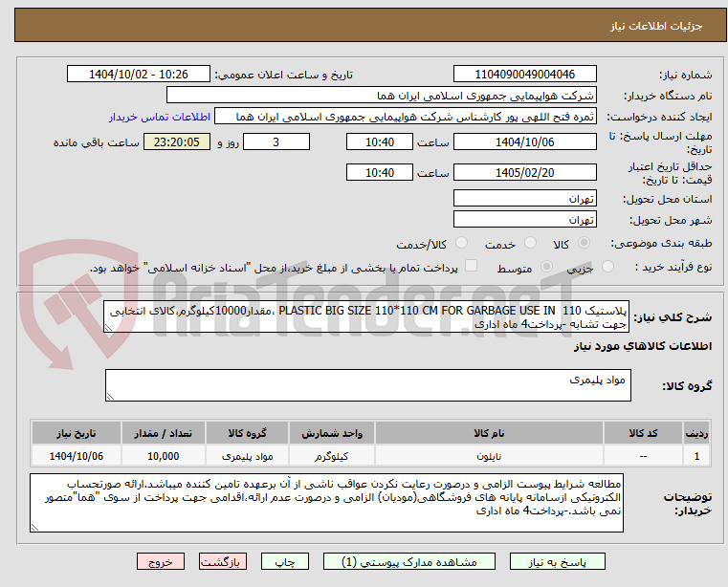This screenshot has height=587, width=728.
Task: Click the تاریخ نیاز column header
Action: [70, 433]
